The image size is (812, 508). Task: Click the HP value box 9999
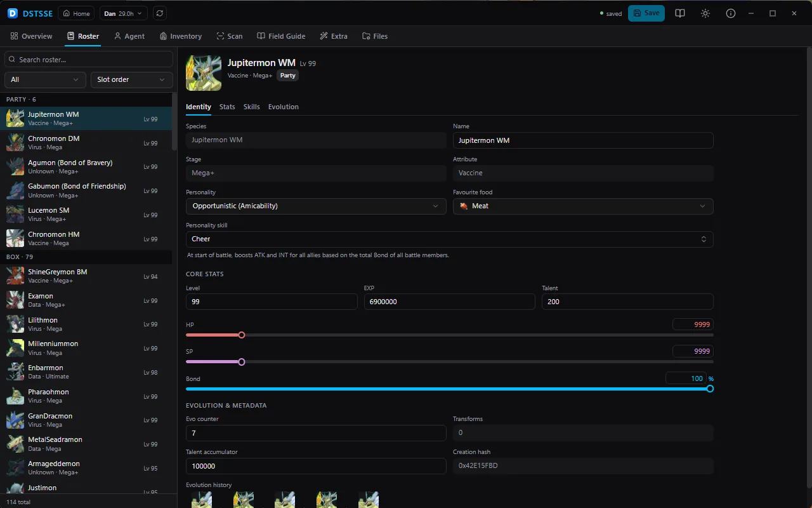tap(693, 324)
